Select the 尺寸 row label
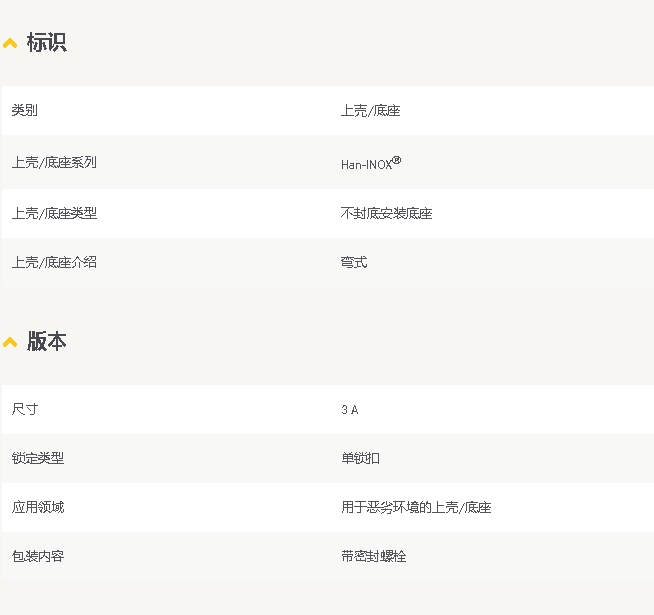 (x=25, y=410)
